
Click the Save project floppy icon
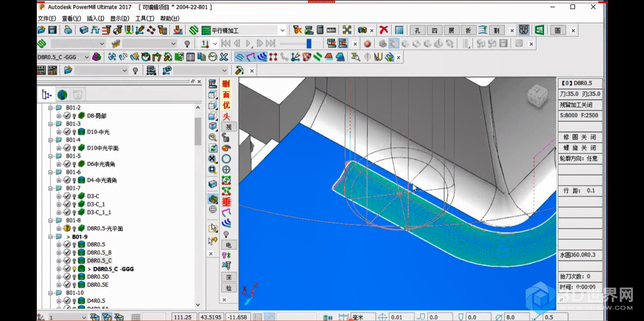(x=52, y=30)
